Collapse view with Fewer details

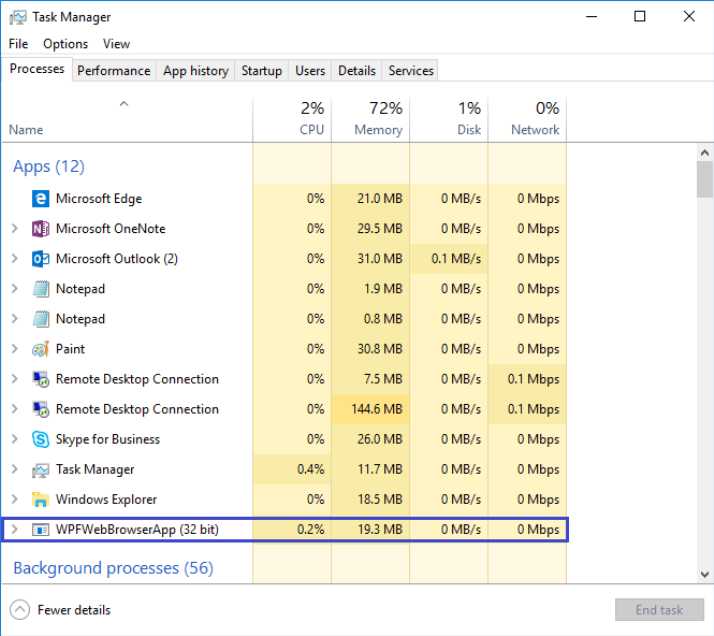61,610
